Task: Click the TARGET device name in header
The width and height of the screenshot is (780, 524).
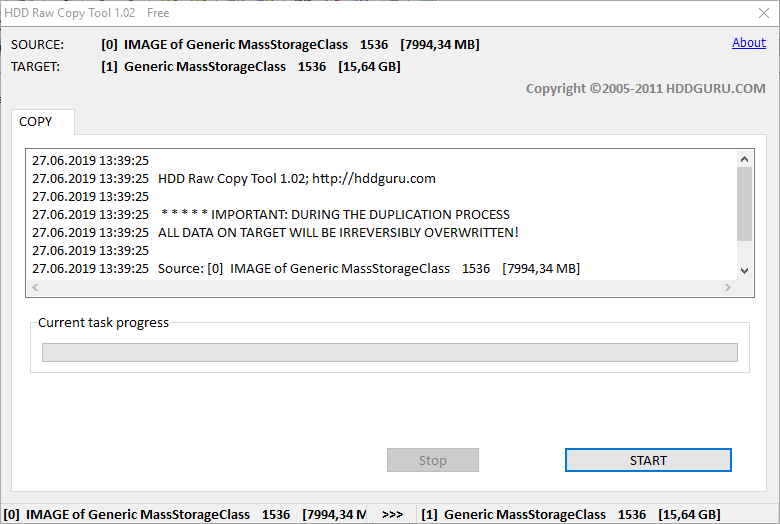Action: pyautogui.click(x=204, y=67)
